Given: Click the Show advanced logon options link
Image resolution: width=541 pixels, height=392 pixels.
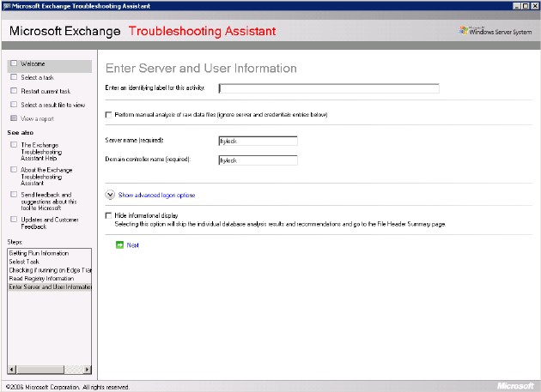Looking at the screenshot, I should 156,195.
